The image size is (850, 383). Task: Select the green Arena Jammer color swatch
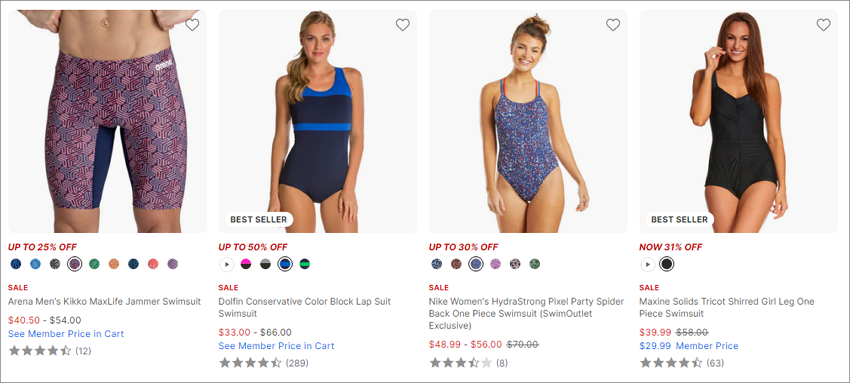[x=94, y=264]
